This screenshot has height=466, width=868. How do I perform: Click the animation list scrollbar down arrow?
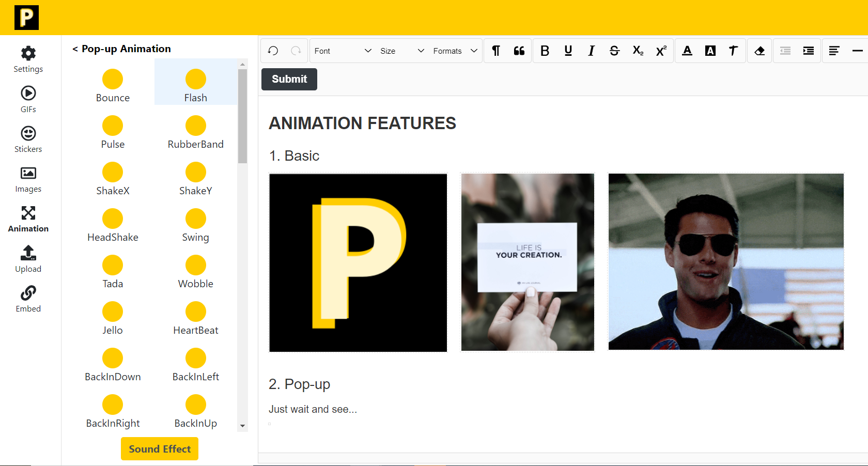(x=242, y=426)
